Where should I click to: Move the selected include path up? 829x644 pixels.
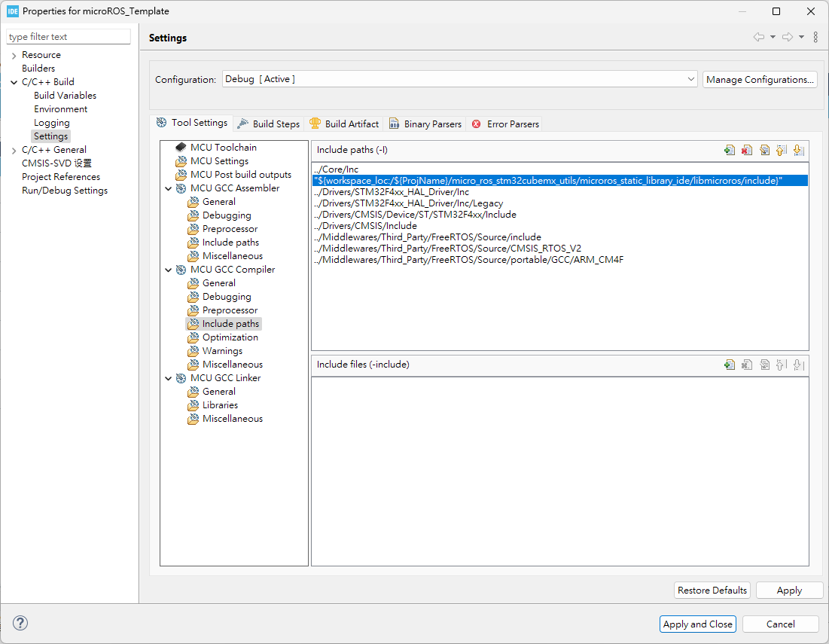click(x=782, y=150)
